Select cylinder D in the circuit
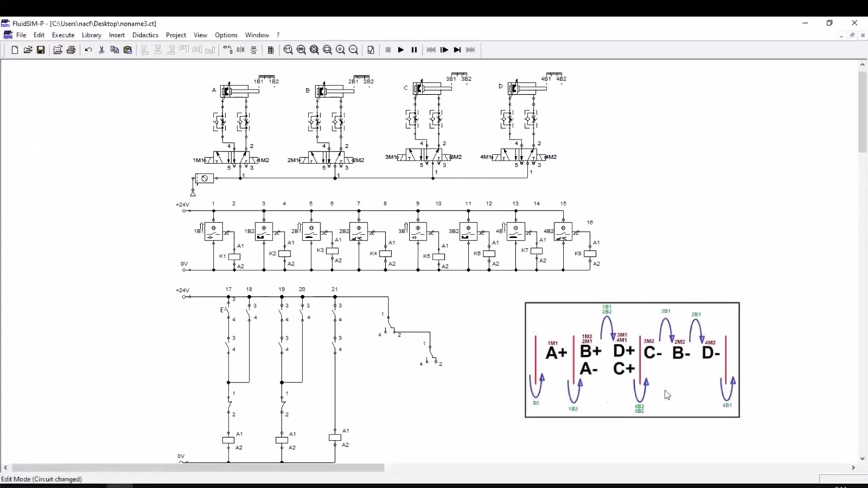The width and height of the screenshot is (868, 488). [527, 87]
